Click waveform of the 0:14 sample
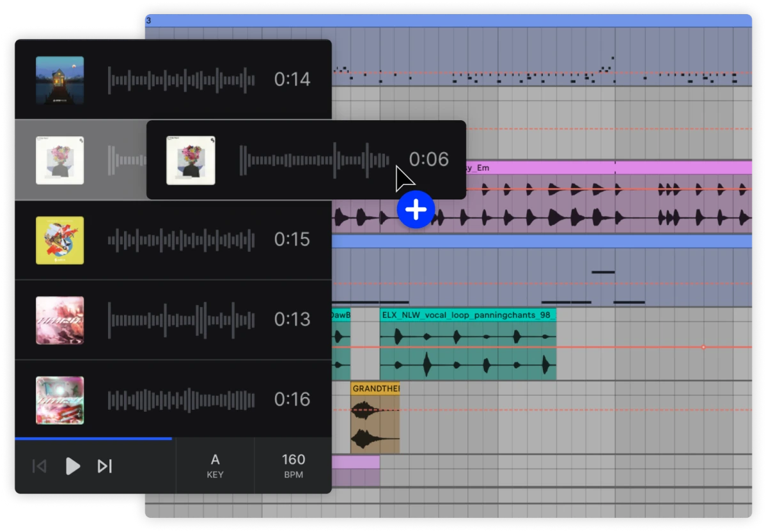 point(181,80)
